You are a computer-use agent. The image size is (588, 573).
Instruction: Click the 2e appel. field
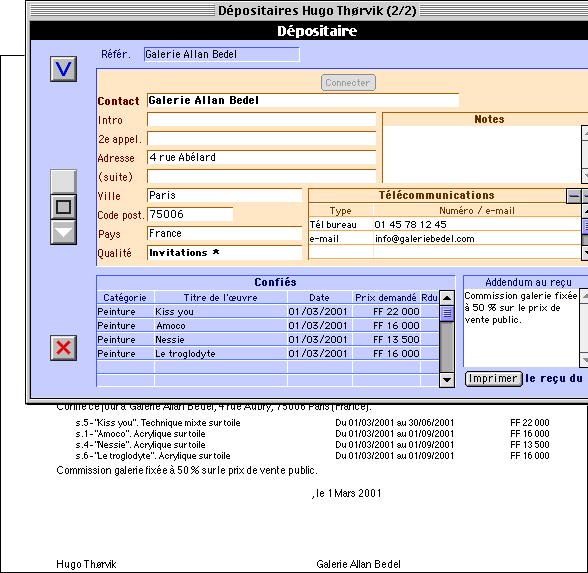click(x=261, y=139)
